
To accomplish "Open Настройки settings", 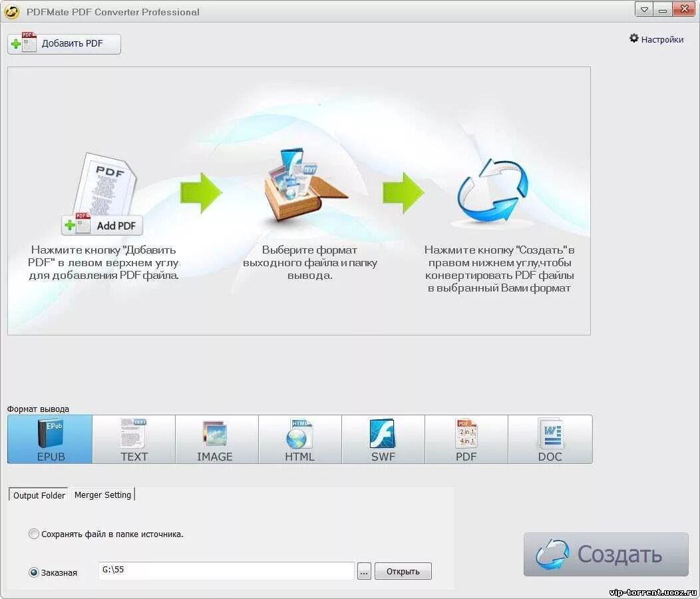I will point(656,39).
